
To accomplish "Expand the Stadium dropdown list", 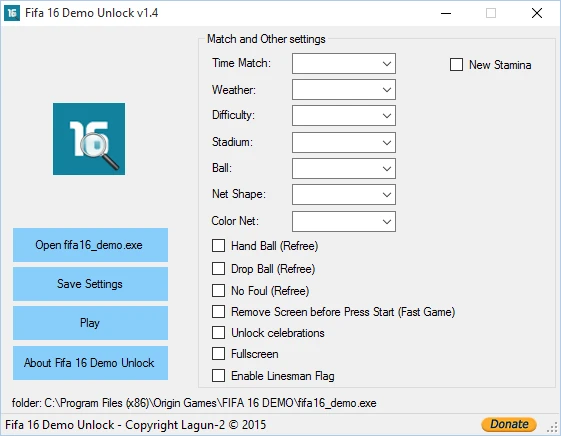I will coord(344,142).
